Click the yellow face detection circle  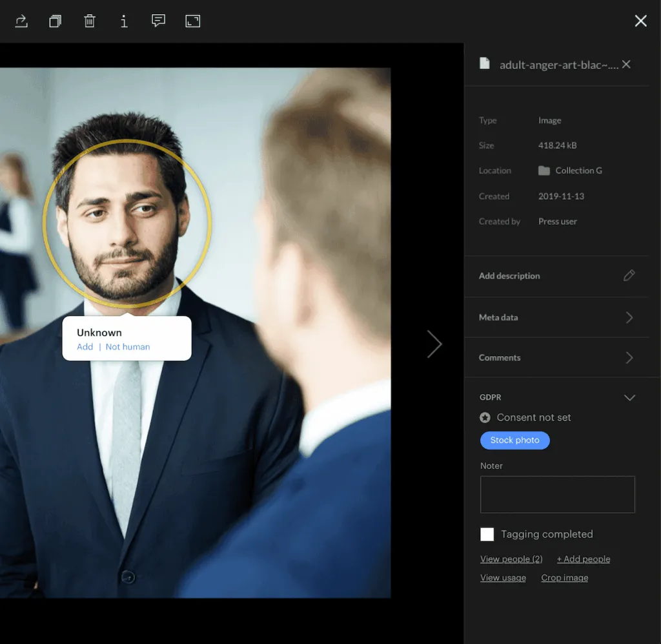coord(127,223)
